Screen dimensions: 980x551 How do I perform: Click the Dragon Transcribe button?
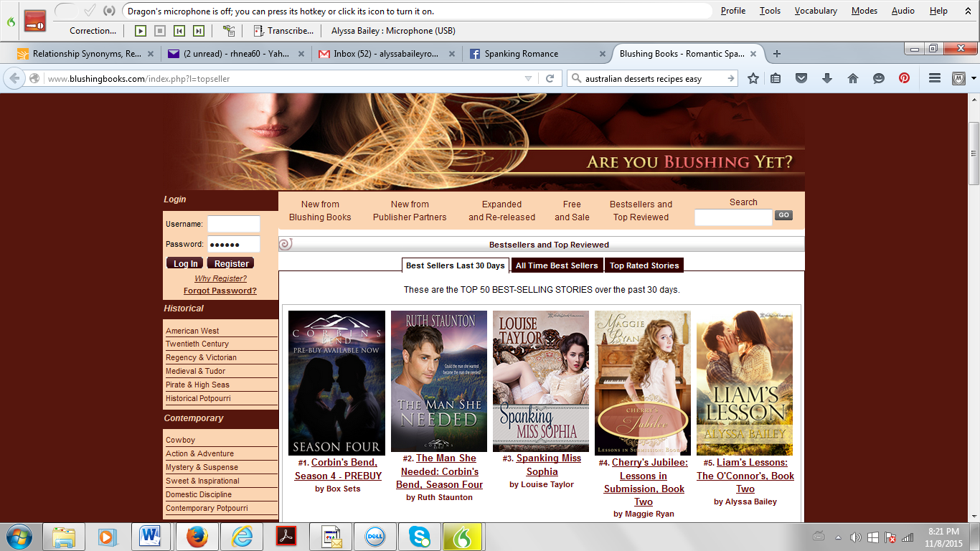[x=284, y=31]
